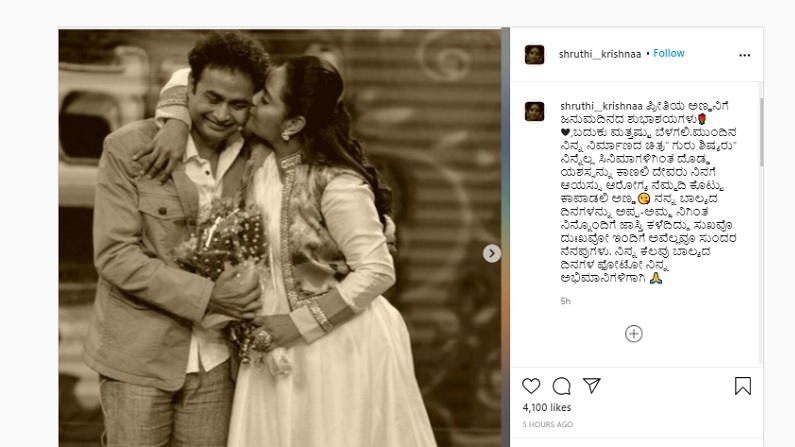Click the comments panel scrollbar

tap(761, 132)
